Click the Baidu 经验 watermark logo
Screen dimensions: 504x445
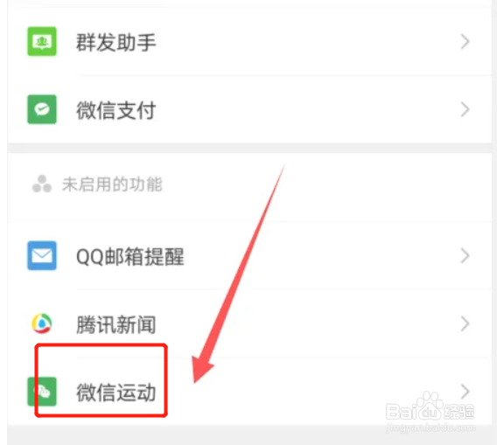point(430,407)
